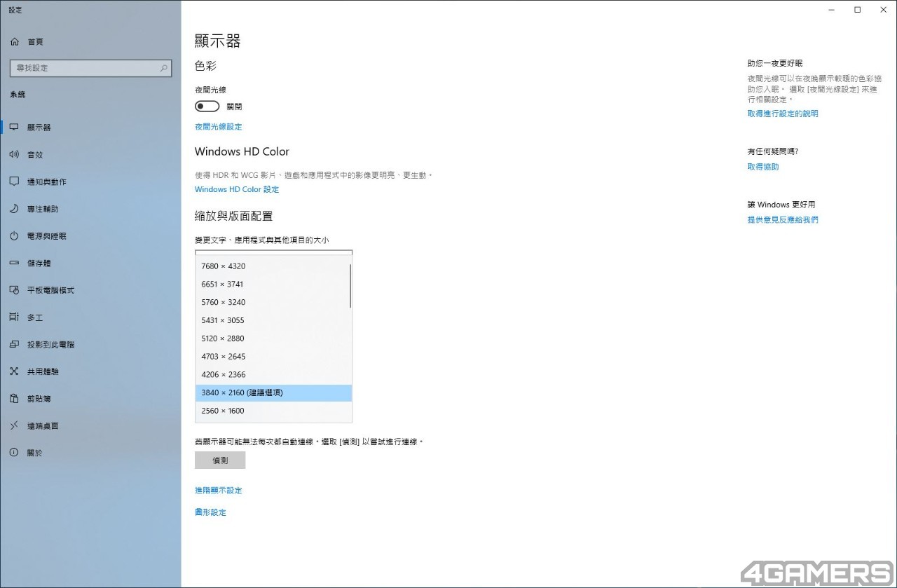Toggle the 夜間光線 switch on

pyautogui.click(x=207, y=107)
